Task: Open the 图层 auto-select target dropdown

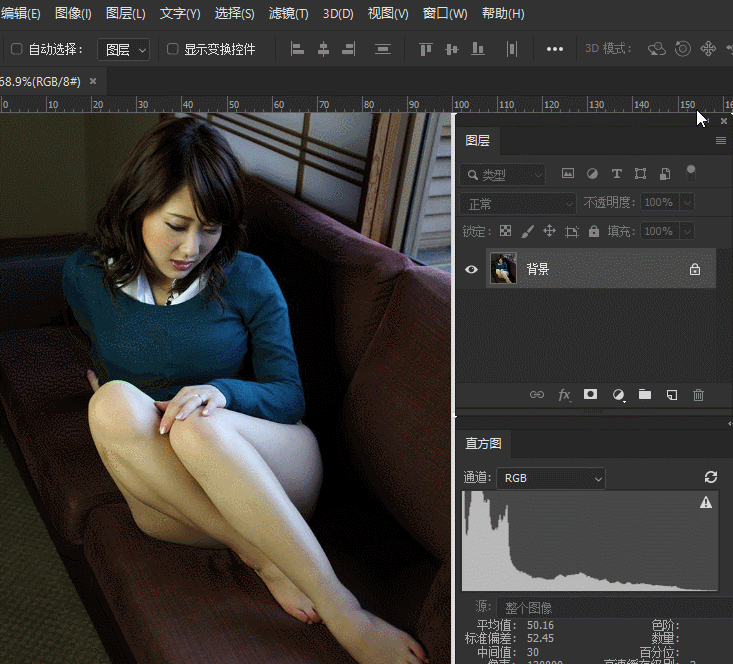Action: tap(123, 49)
